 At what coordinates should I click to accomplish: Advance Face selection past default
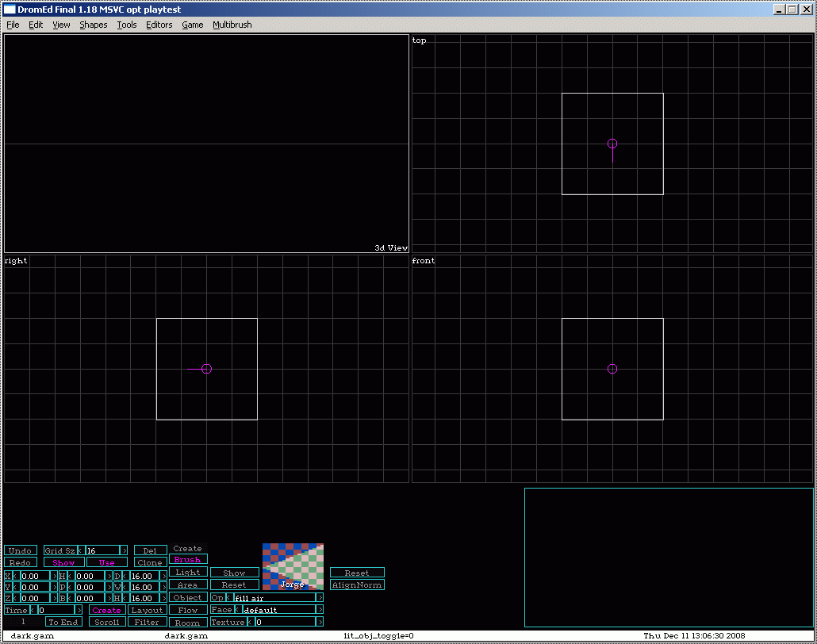(320, 610)
